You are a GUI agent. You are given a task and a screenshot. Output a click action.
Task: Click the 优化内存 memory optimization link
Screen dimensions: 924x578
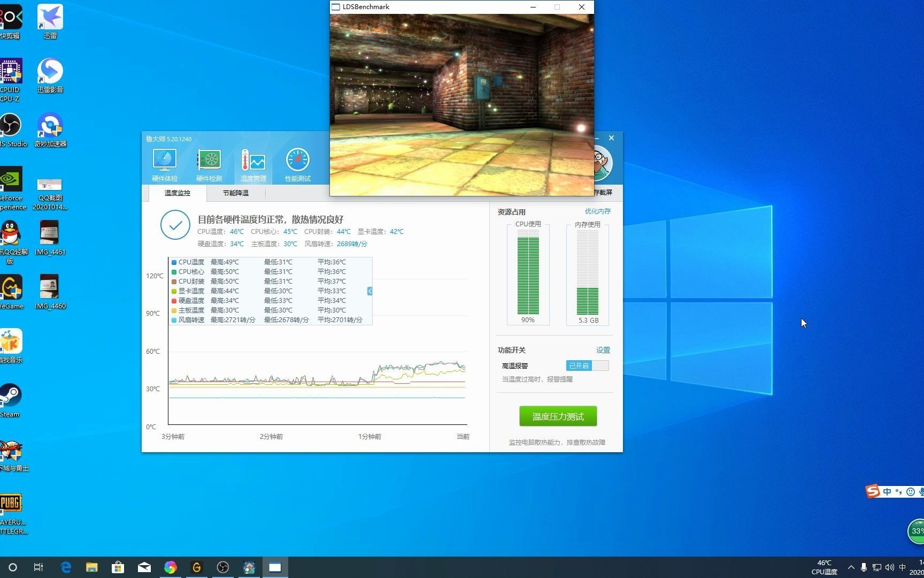(598, 211)
